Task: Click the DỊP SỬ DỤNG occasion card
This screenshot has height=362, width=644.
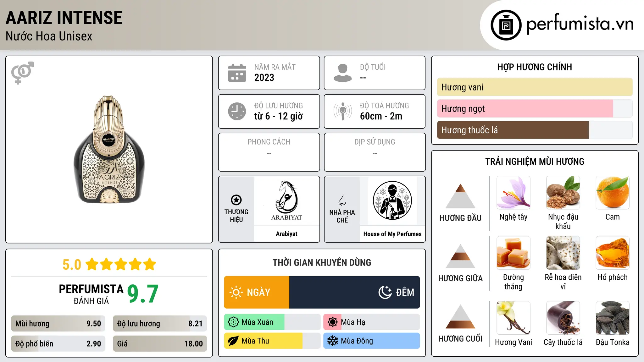Action: click(x=375, y=152)
